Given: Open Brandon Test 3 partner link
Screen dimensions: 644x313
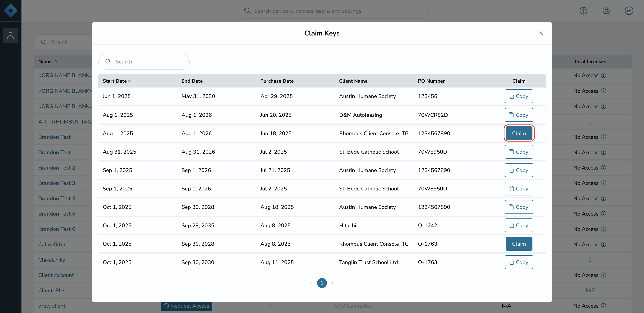Looking at the screenshot, I should 57,183.
